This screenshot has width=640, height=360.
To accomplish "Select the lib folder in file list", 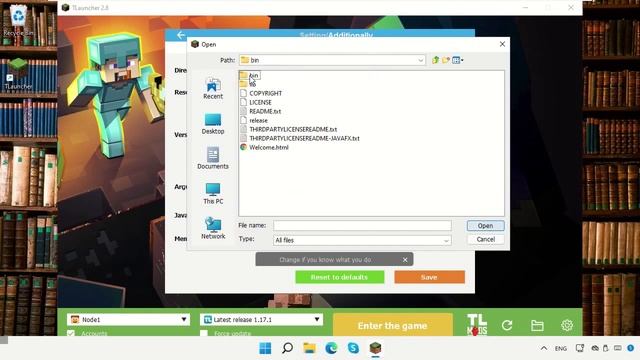I will (248, 84).
